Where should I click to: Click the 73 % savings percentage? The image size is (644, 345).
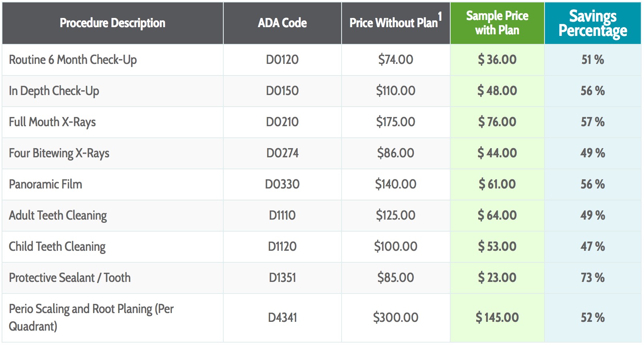(x=592, y=278)
